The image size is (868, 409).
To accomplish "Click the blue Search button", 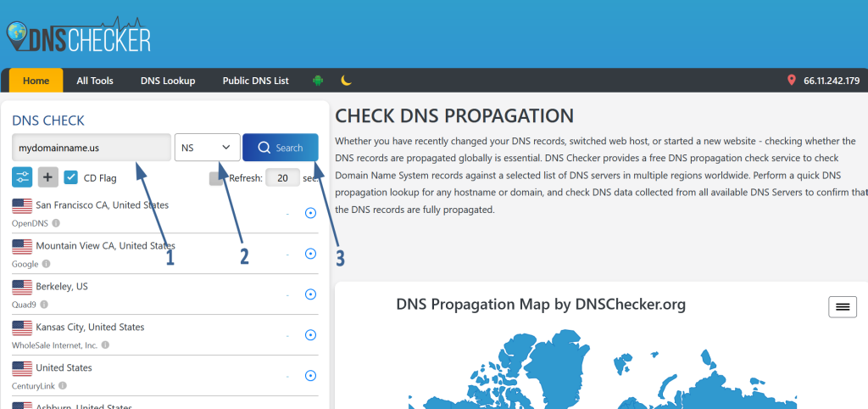I will [280, 148].
